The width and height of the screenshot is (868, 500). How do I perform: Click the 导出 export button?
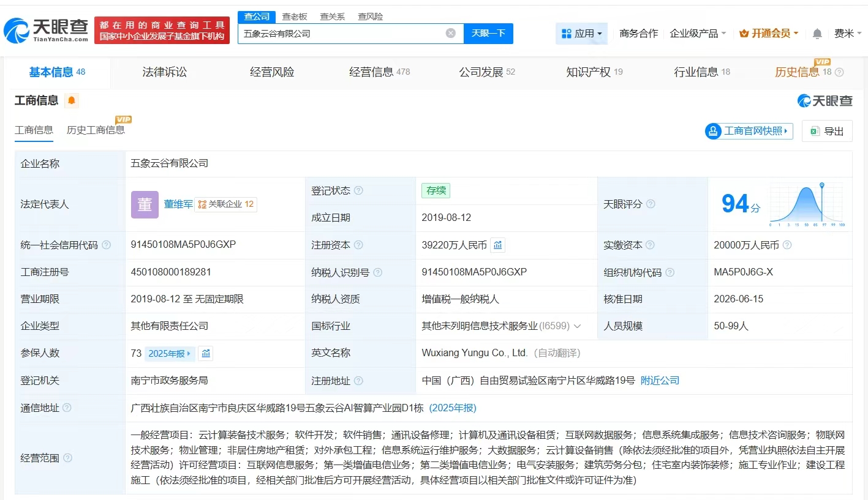click(x=827, y=131)
